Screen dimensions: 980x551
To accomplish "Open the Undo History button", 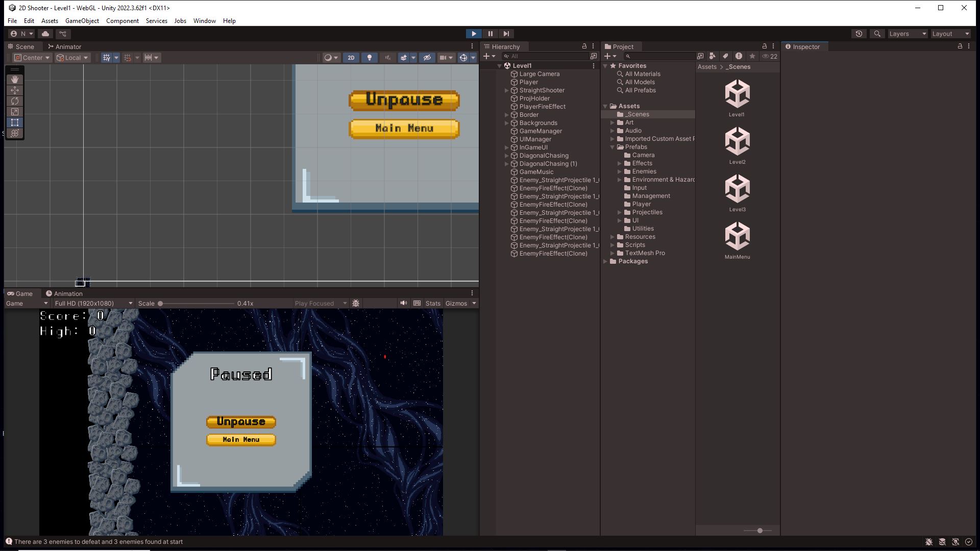I will (x=859, y=34).
